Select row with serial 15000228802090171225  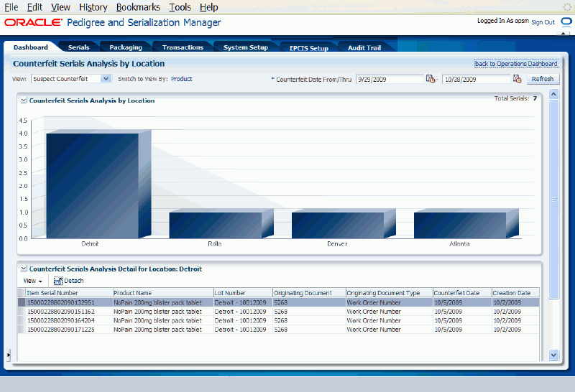coord(279,330)
